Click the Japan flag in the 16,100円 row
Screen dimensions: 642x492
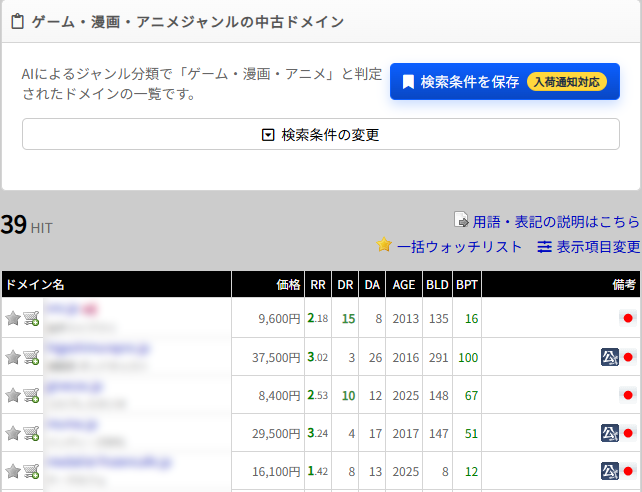(x=628, y=471)
